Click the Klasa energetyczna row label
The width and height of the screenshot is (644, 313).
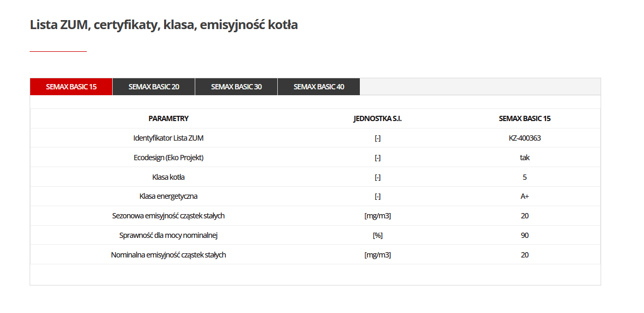point(168,196)
